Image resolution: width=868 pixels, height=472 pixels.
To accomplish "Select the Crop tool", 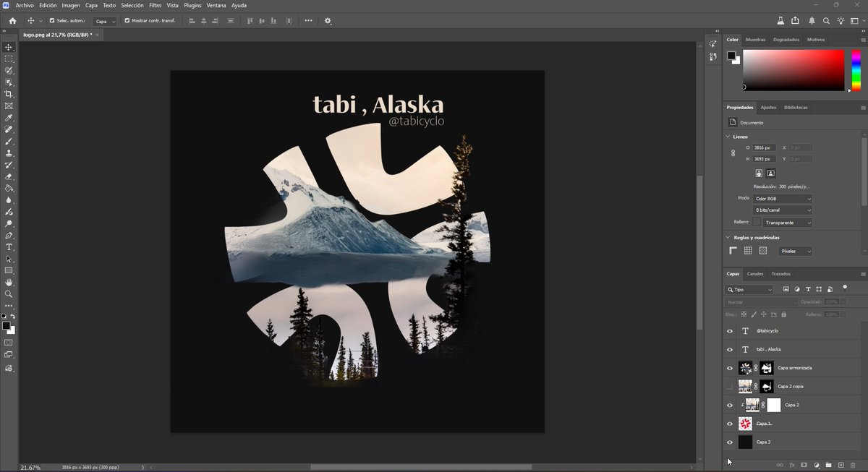I will tap(9, 94).
